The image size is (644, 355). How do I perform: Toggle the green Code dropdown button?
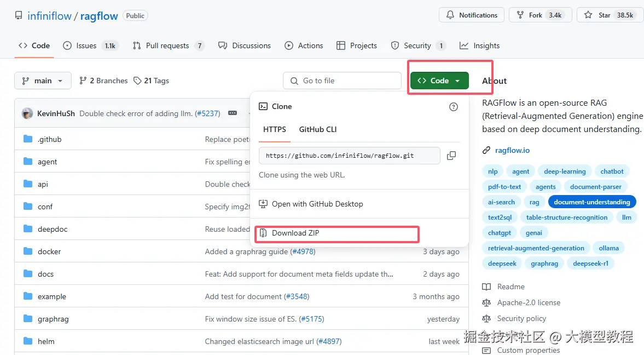439,81
